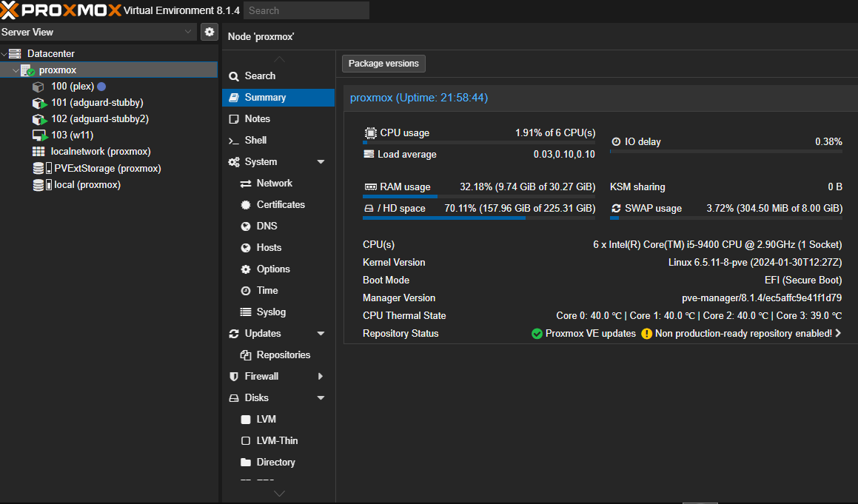Click the localnetwork grid icon
The image size is (858, 504).
tap(38, 152)
